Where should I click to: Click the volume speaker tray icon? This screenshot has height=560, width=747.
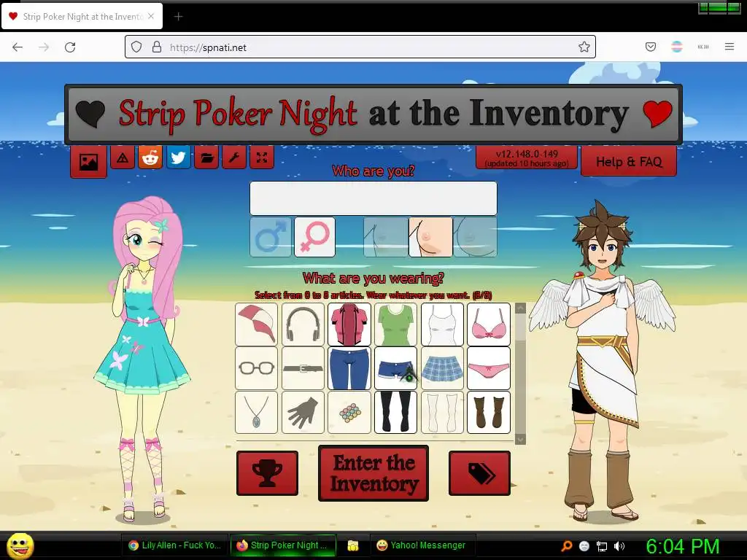[619, 546]
